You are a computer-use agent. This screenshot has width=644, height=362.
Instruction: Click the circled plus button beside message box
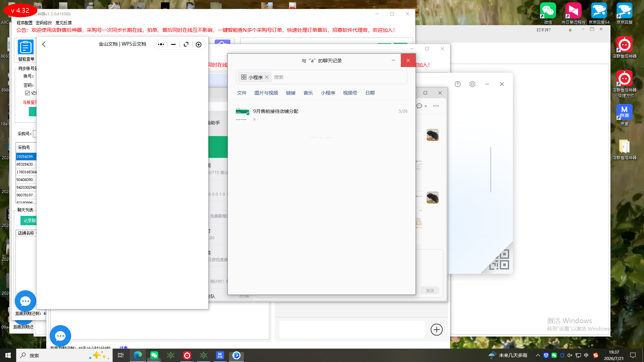tap(436, 329)
